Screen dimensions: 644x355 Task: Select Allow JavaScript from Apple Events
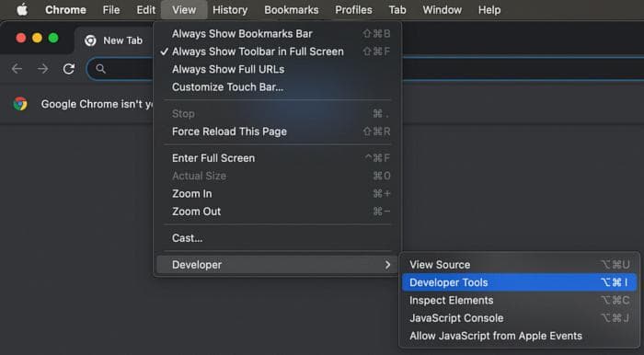520,336
